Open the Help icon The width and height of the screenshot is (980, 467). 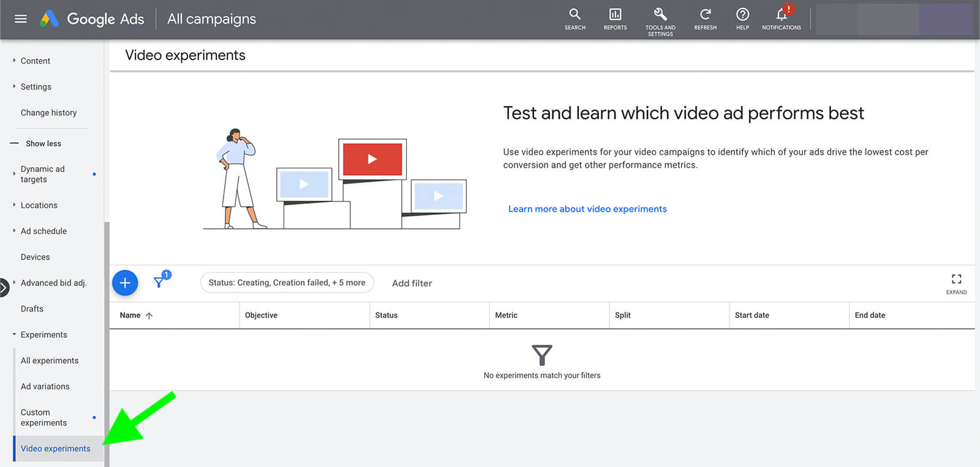742,19
